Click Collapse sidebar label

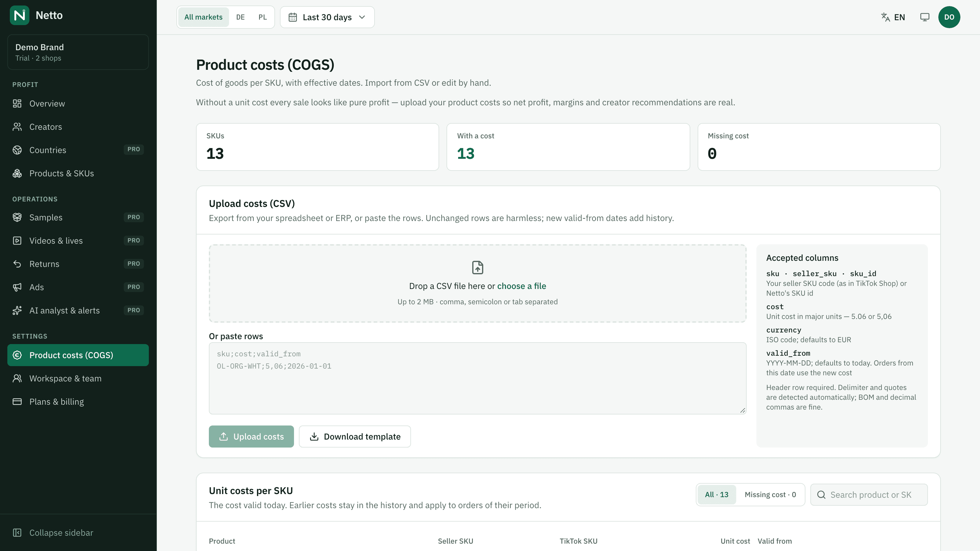[61, 532]
